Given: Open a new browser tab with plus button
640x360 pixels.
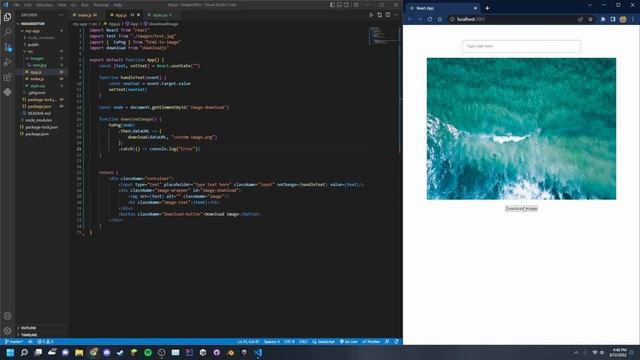Looking at the screenshot, I should (487, 8).
